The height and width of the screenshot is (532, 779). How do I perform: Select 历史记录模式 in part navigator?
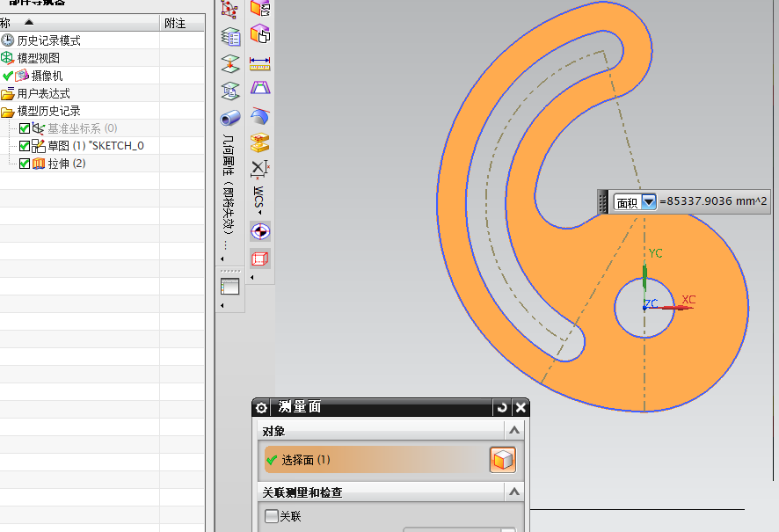click(48, 40)
